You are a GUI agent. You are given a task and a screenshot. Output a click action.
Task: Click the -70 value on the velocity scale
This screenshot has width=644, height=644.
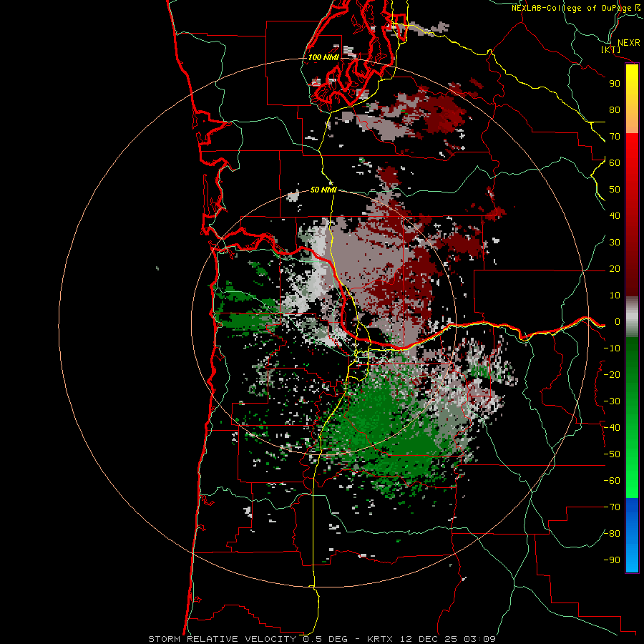pyautogui.click(x=612, y=507)
